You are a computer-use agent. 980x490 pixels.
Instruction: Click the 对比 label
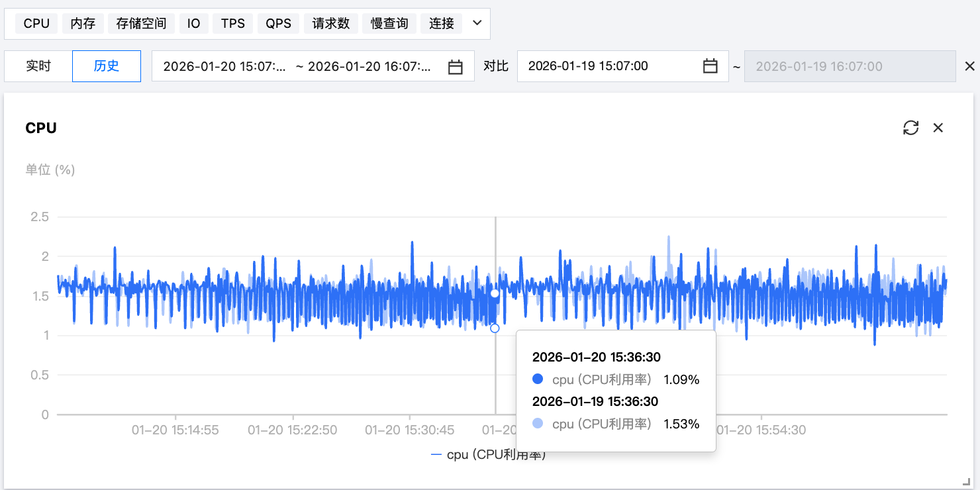click(x=496, y=66)
